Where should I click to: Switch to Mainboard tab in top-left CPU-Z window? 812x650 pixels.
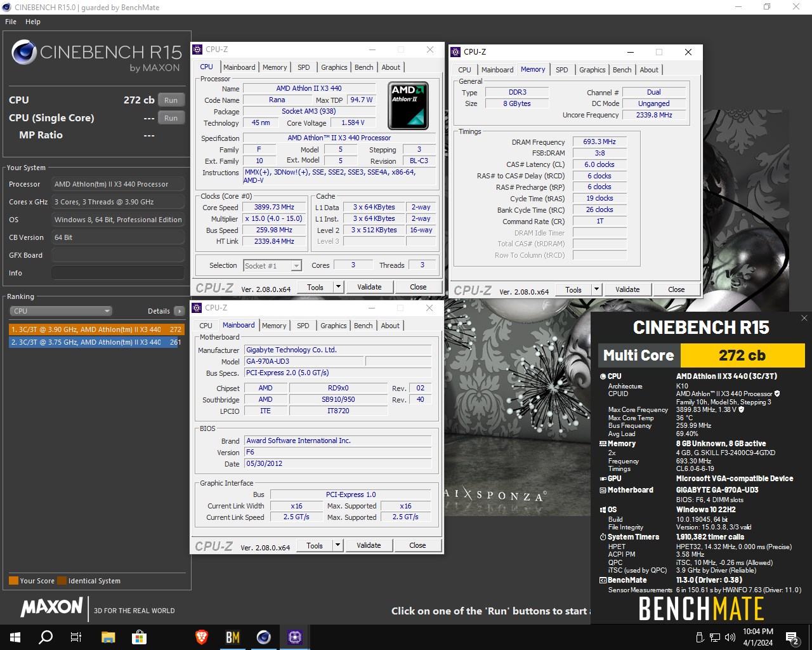tap(239, 67)
